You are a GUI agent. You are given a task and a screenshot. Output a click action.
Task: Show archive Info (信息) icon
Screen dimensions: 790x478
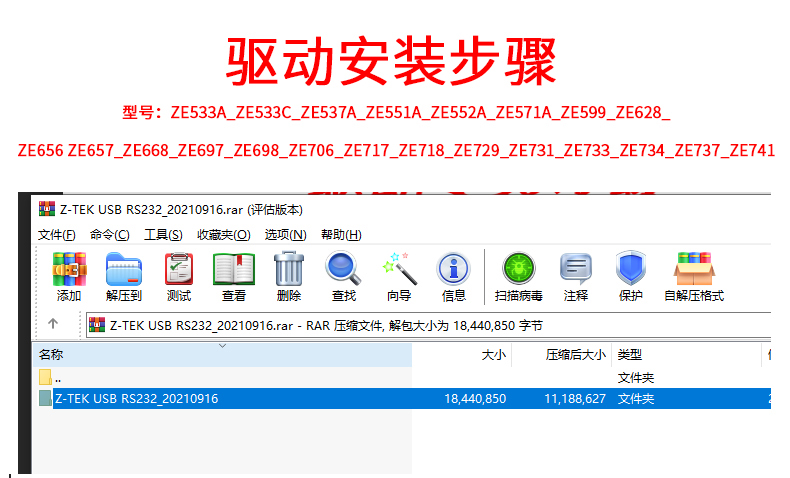(453, 269)
